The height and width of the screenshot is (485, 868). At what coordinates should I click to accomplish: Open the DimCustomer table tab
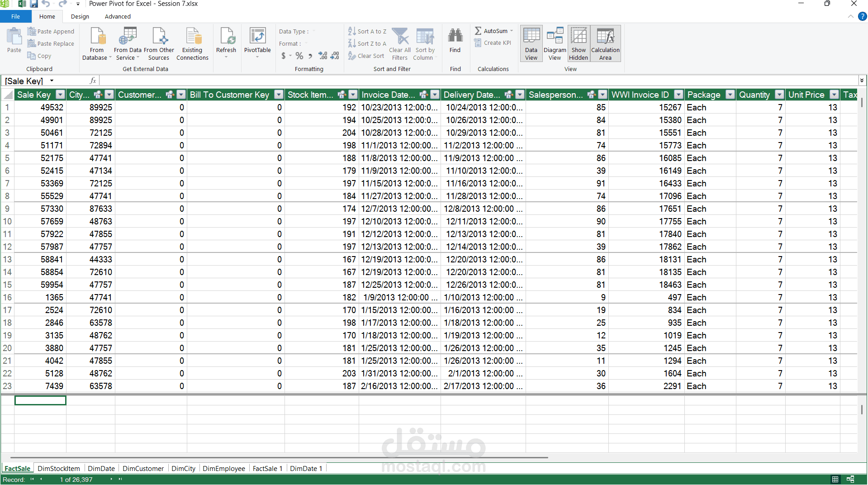coord(143,468)
